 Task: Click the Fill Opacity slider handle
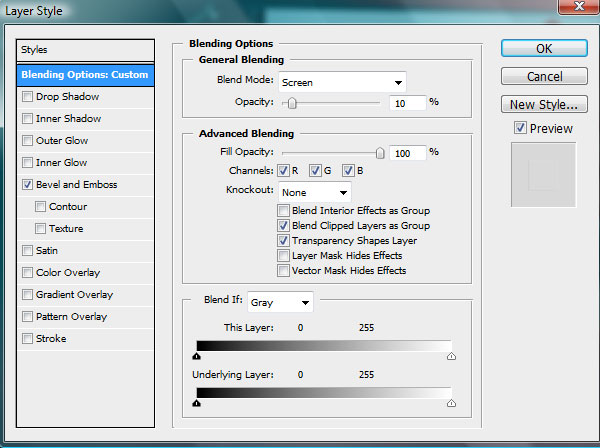380,153
